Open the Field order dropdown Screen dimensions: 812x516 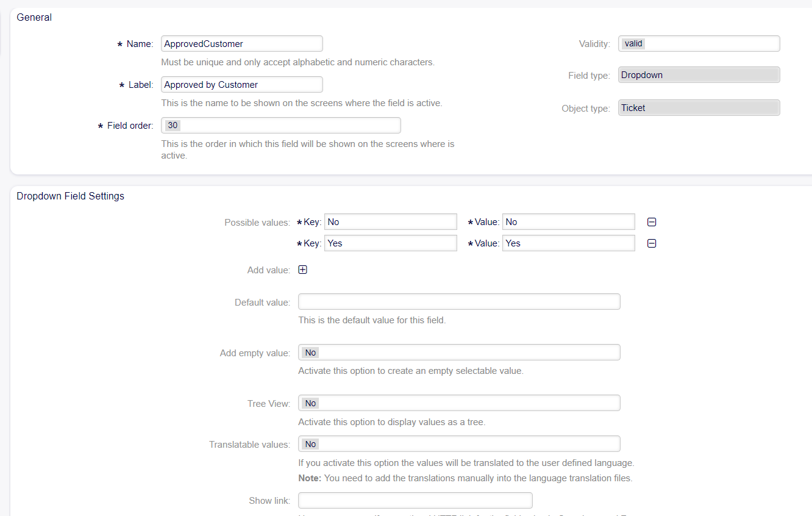click(280, 125)
